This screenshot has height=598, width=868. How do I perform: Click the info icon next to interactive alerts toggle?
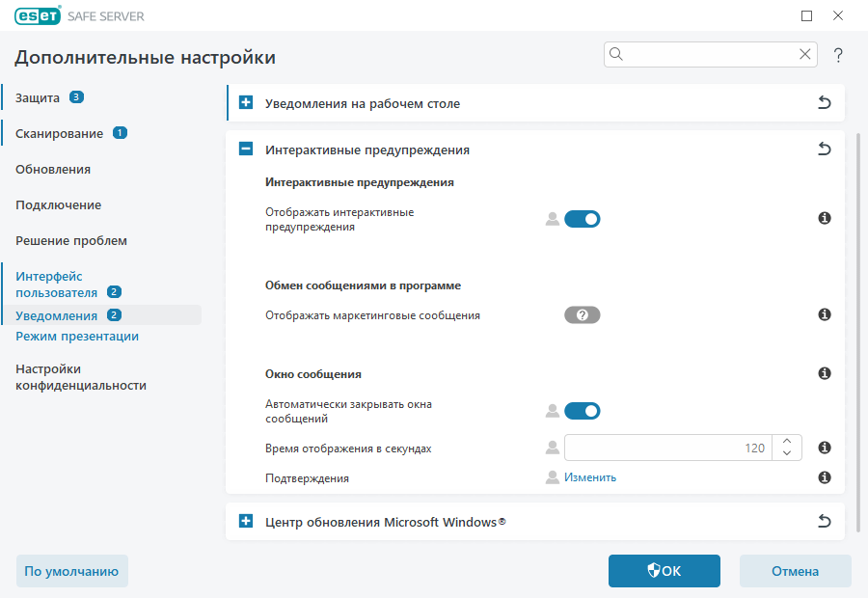coord(825,219)
